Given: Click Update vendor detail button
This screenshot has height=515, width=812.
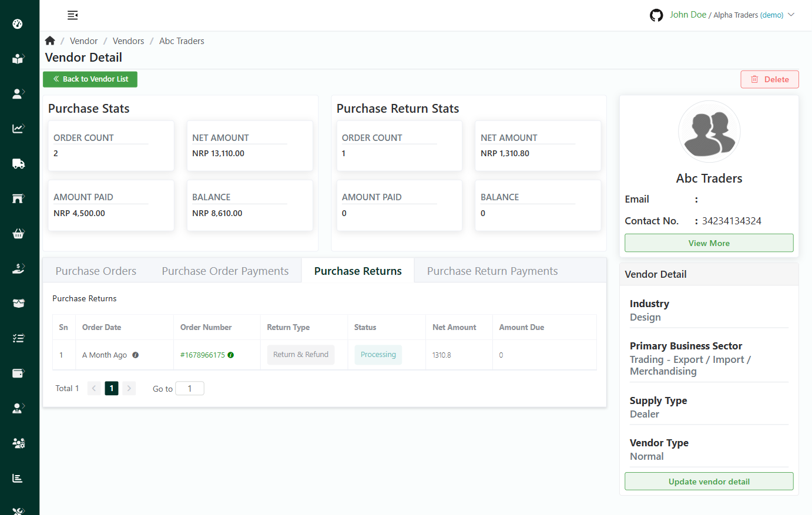Looking at the screenshot, I should coord(709,482).
